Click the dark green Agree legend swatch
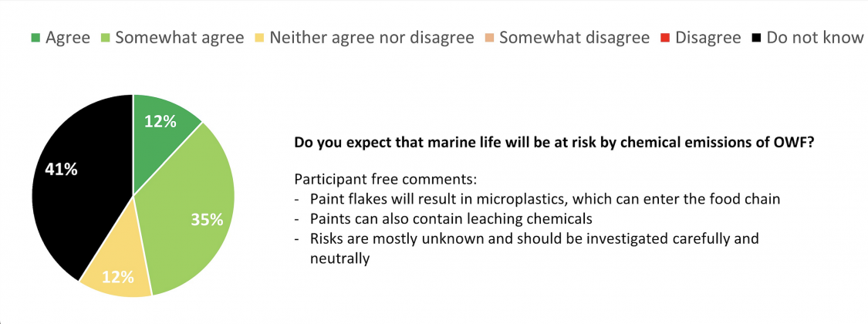 [x=35, y=39]
